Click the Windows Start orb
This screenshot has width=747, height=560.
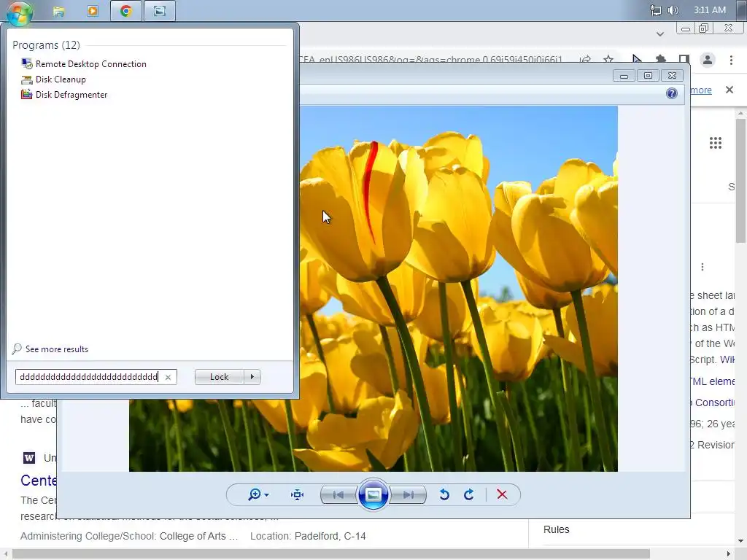point(19,12)
